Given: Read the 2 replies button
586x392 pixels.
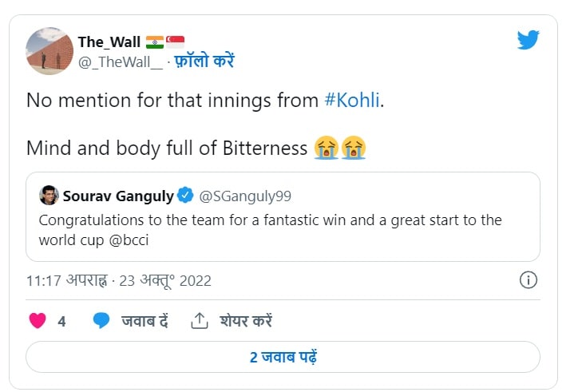Looking at the screenshot, I should (283, 357).
